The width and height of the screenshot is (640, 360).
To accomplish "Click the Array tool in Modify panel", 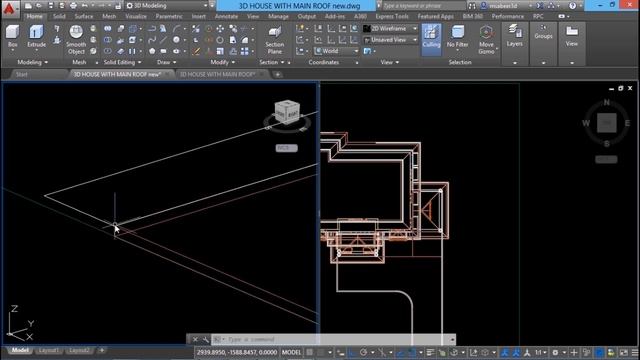I will (244, 51).
